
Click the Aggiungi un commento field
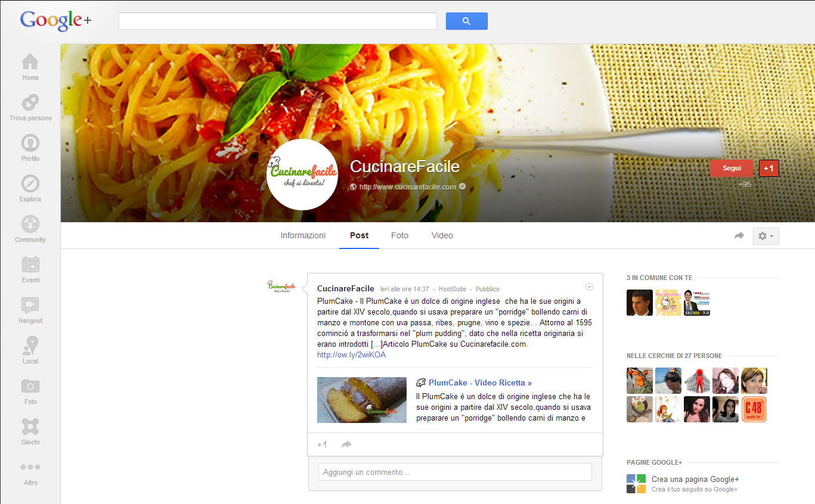tap(455, 472)
